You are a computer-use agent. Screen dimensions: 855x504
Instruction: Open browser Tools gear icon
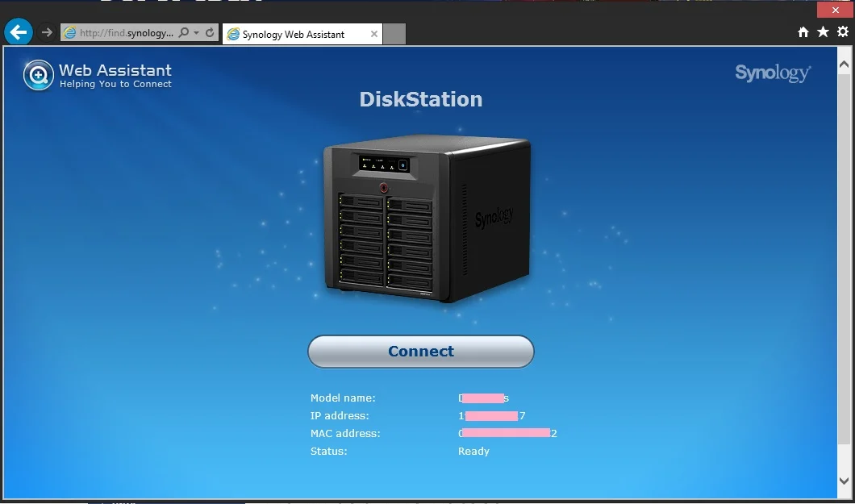coord(843,31)
